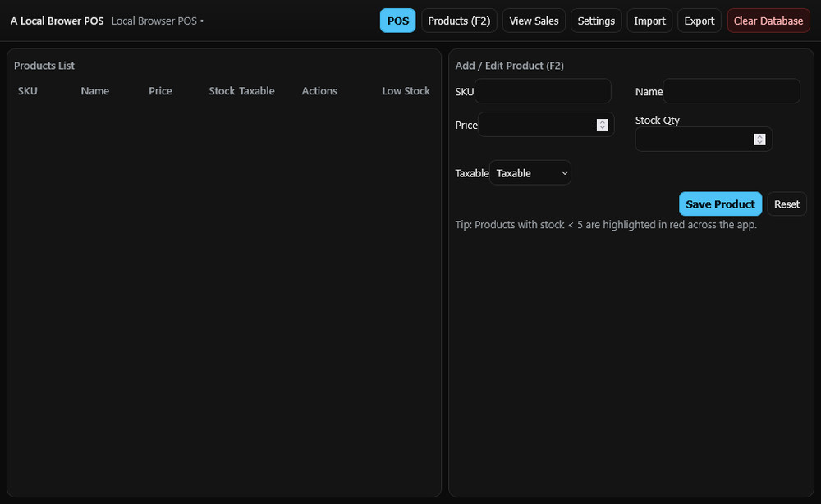Open the View Sales page

[x=534, y=20]
